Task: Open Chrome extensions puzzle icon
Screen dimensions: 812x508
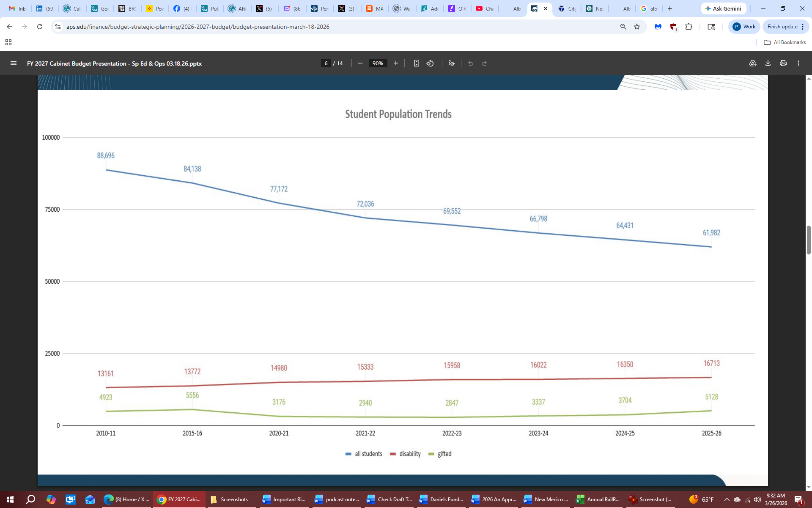Action: pos(689,27)
